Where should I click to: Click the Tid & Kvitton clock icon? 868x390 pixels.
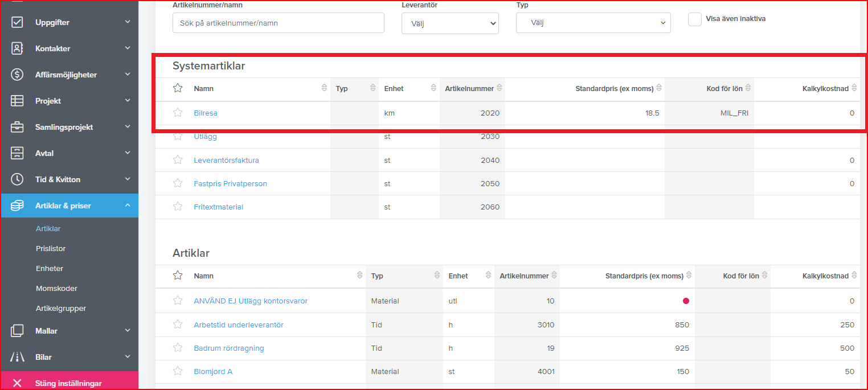coord(17,179)
